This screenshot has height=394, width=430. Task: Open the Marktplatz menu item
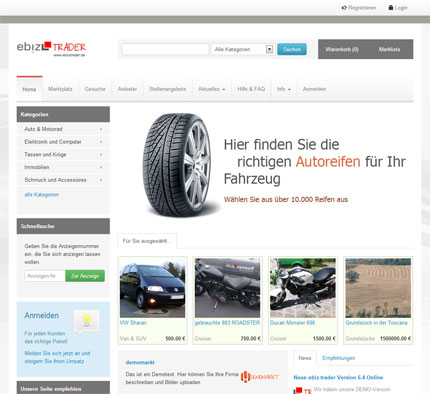pos(60,89)
